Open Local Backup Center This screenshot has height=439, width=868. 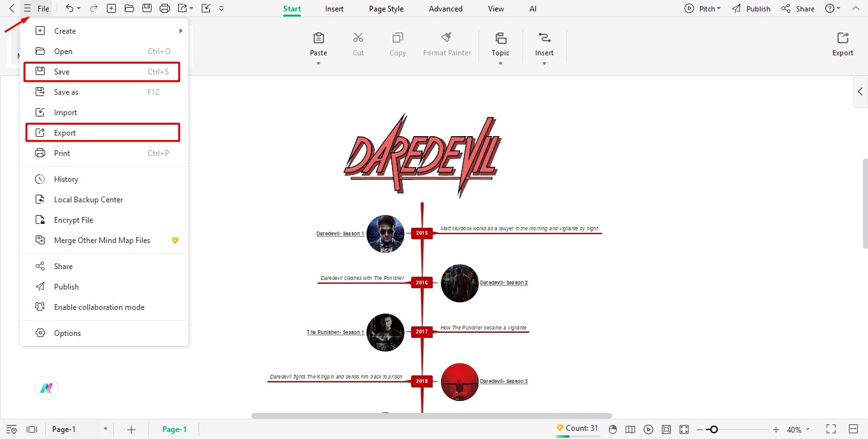(x=104, y=199)
